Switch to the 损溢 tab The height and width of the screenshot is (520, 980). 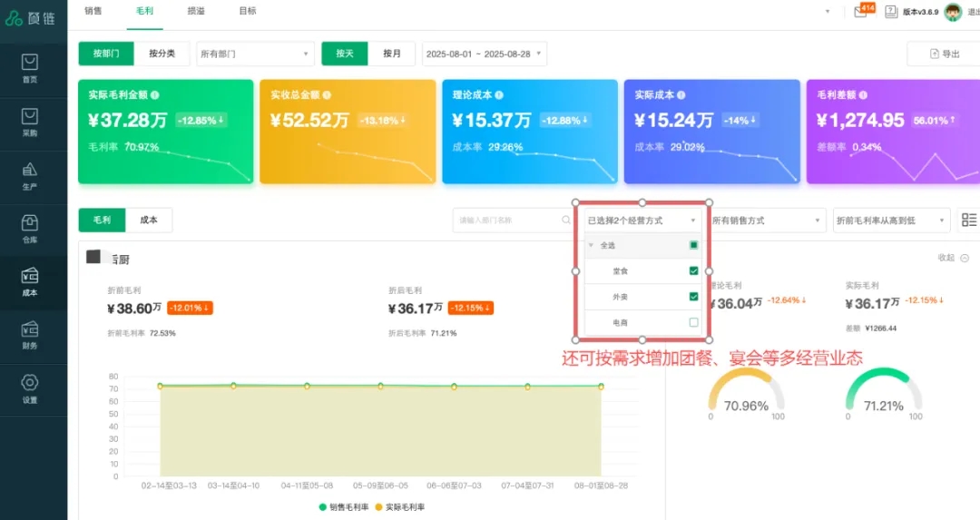click(x=196, y=11)
